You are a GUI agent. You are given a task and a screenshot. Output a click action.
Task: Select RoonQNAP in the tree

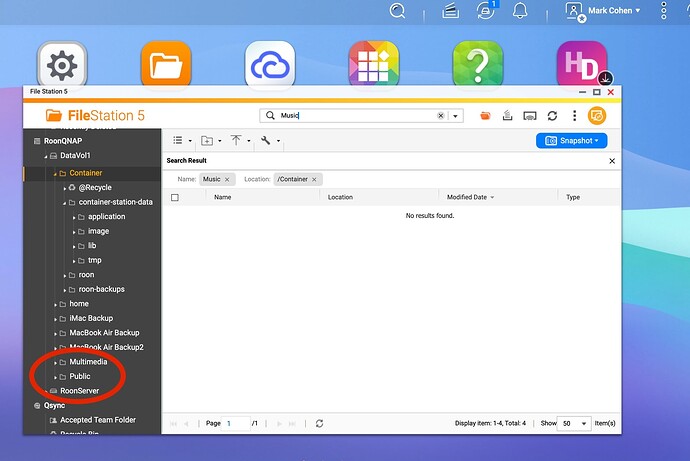click(x=63, y=141)
